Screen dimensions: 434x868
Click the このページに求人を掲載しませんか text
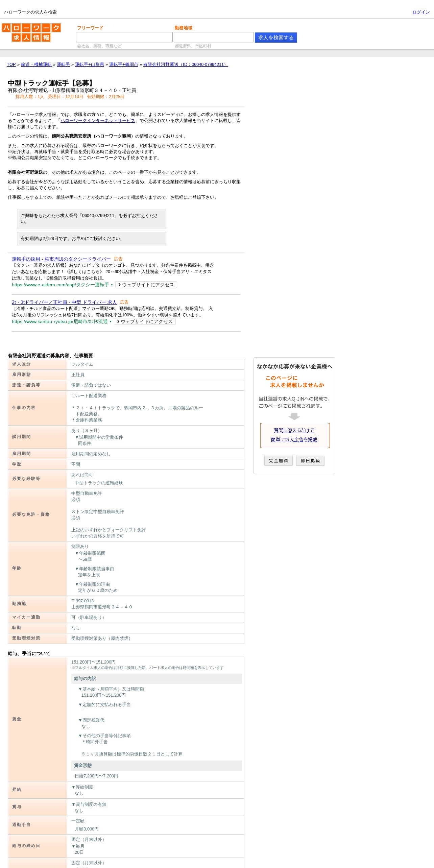[x=295, y=382]
